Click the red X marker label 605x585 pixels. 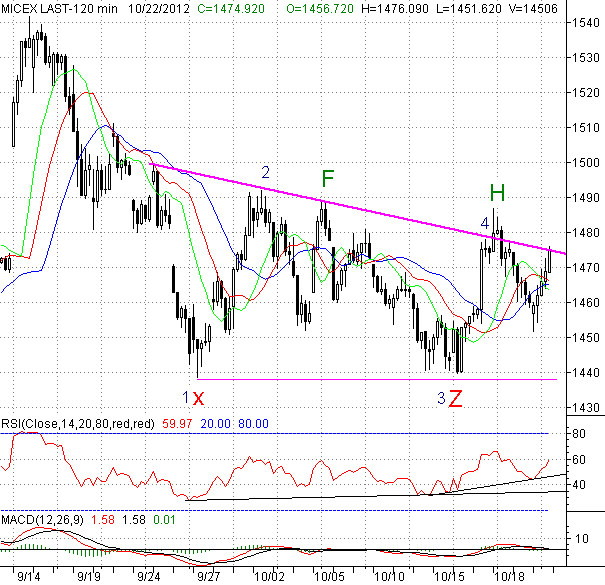click(198, 397)
